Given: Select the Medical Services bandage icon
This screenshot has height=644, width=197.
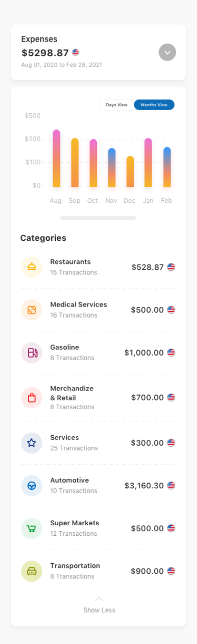Looking at the screenshot, I should pos(31,310).
